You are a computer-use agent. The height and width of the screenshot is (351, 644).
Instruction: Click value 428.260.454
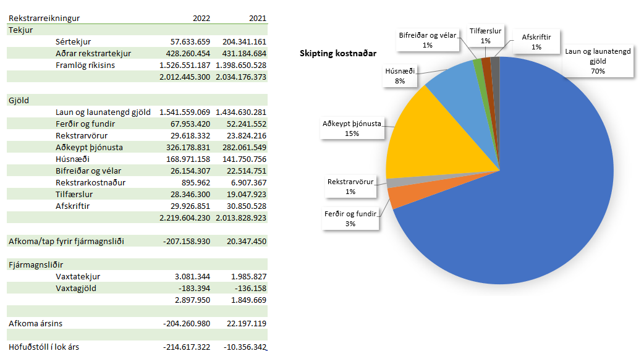point(188,53)
